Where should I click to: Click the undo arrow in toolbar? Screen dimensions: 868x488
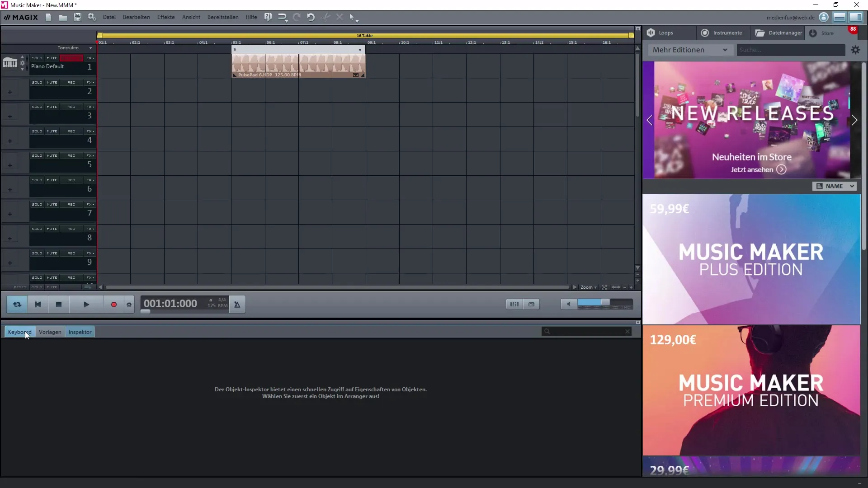(x=311, y=17)
